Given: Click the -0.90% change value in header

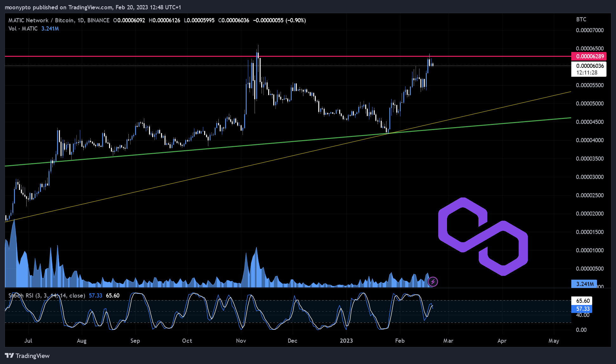Looking at the screenshot, I should [296, 20].
